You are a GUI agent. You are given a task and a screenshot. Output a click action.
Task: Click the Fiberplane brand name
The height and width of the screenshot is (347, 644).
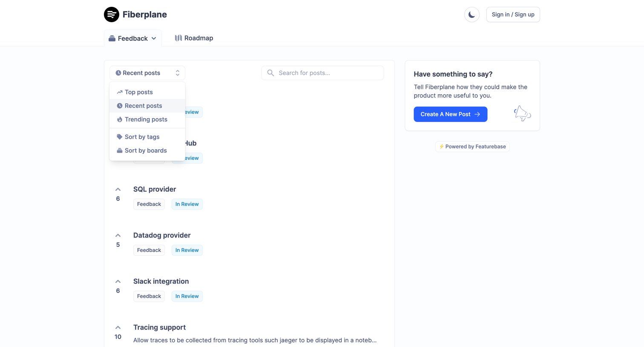pyautogui.click(x=145, y=14)
